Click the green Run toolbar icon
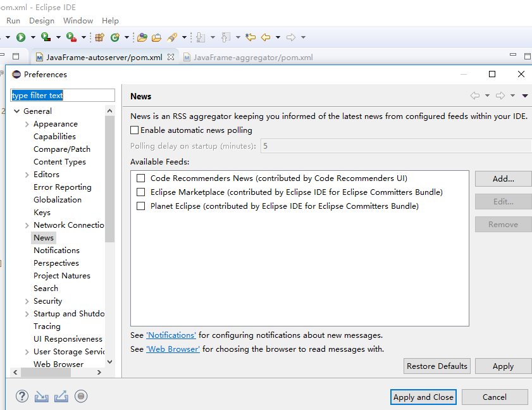The image size is (532, 410). tap(21, 37)
